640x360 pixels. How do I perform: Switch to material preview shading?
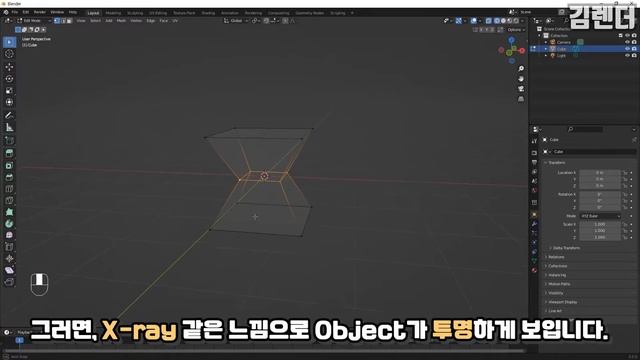(x=510, y=20)
